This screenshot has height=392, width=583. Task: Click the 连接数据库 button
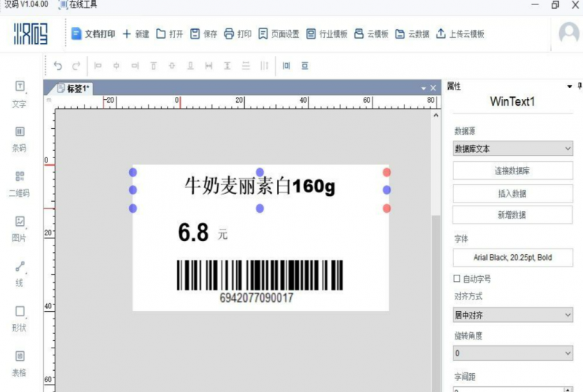point(513,170)
